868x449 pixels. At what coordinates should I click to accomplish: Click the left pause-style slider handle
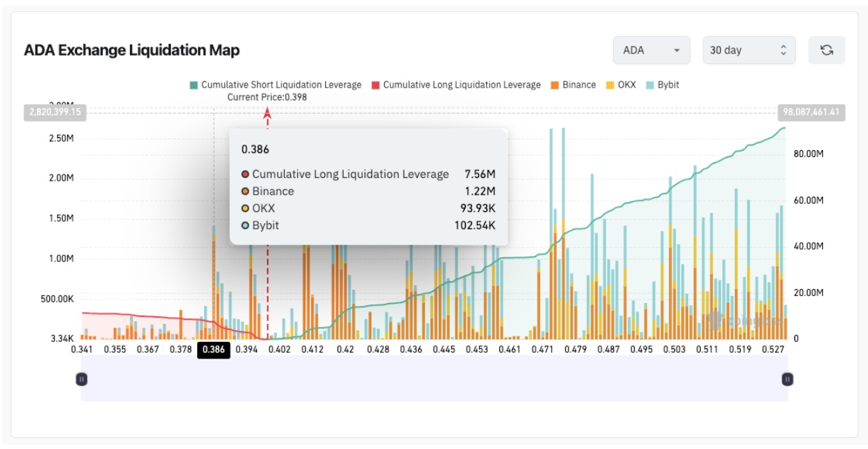pyautogui.click(x=81, y=379)
